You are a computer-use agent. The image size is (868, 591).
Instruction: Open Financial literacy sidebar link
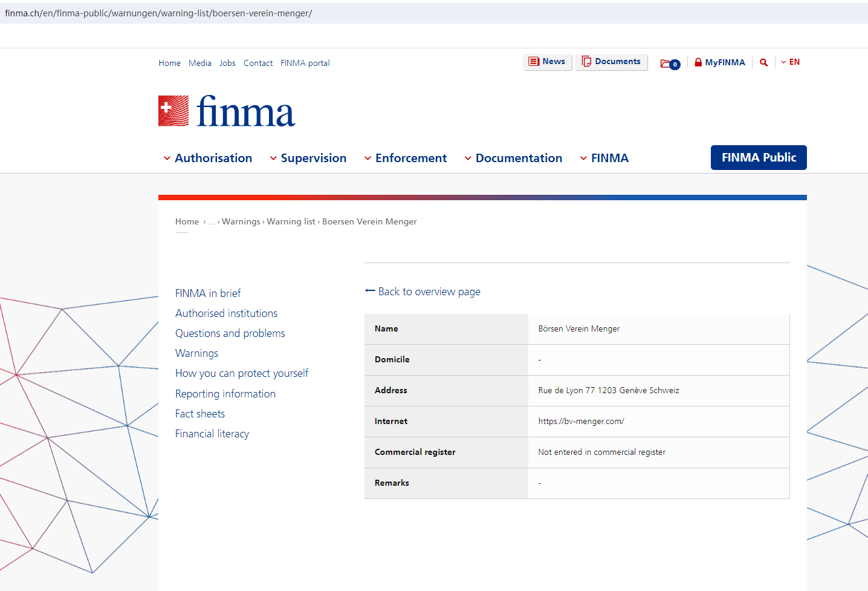[x=212, y=434]
